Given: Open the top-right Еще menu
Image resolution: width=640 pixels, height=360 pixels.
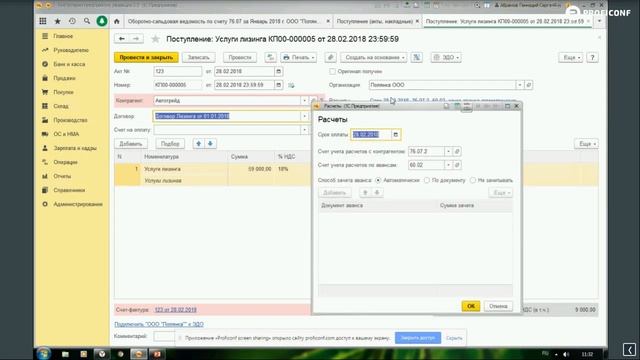Looking at the screenshot, I should [571, 58].
